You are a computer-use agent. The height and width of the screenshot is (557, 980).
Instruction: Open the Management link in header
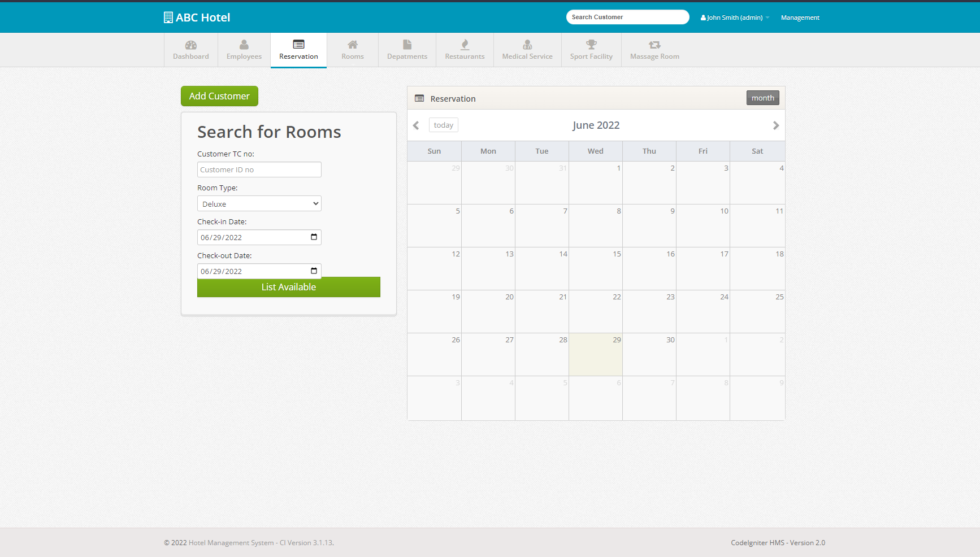coord(800,18)
